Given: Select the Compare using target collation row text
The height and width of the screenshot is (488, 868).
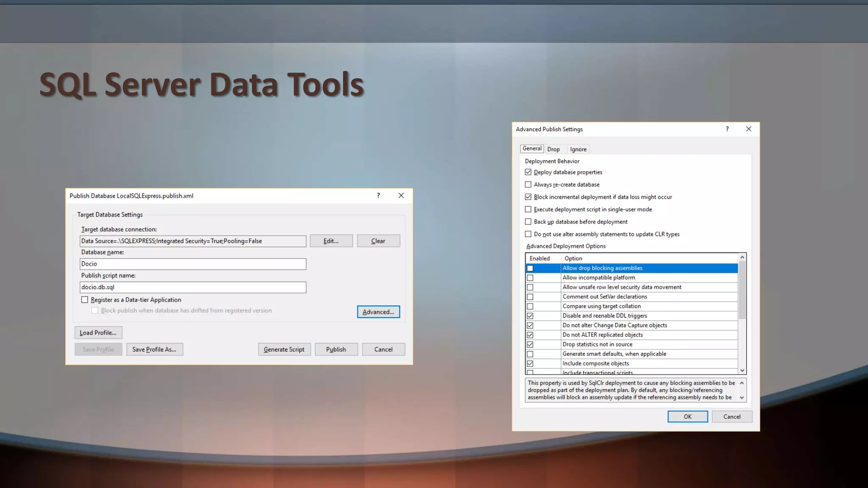Looking at the screenshot, I should tap(601, 306).
